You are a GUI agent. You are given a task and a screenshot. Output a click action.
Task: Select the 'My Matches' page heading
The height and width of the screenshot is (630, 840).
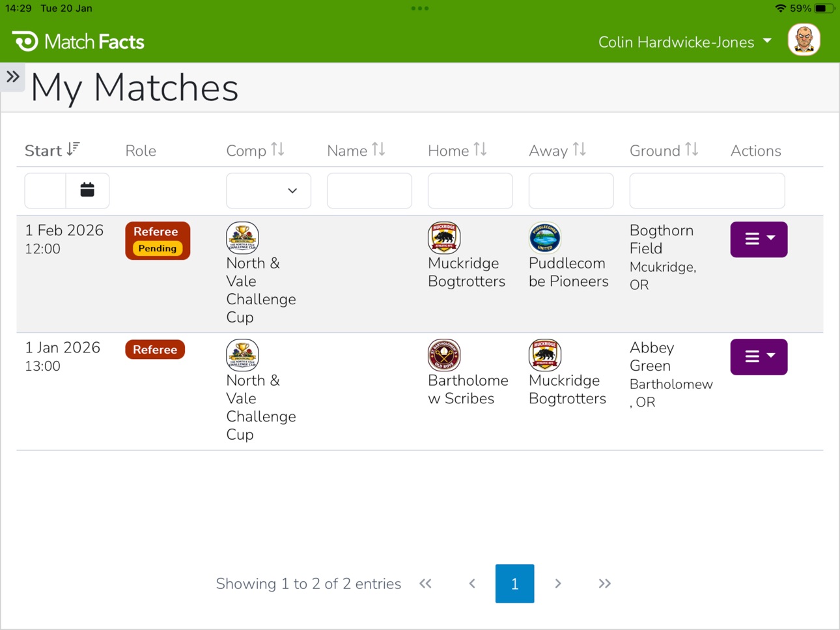(135, 87)
